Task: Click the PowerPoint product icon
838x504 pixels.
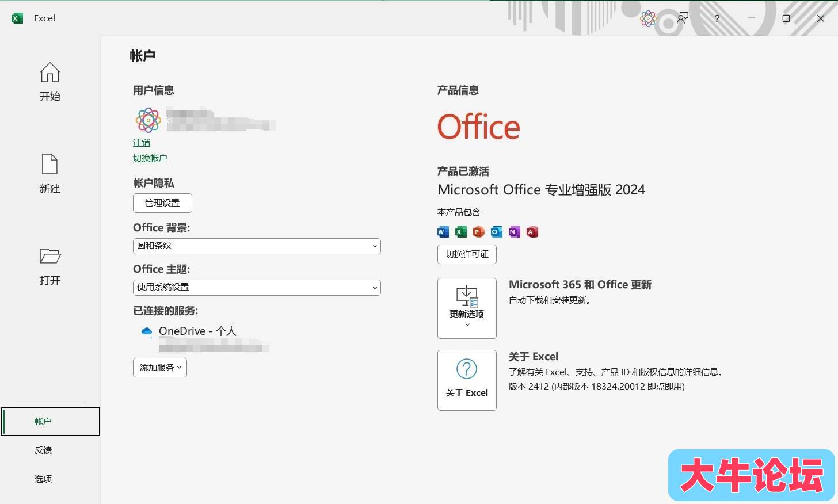Action: [478, 232]
